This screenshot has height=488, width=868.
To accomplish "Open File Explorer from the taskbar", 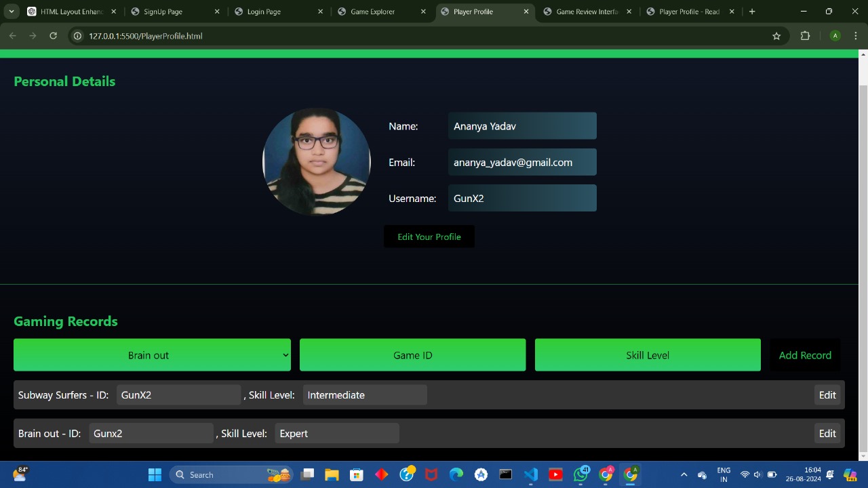I will tap(332, 474).
